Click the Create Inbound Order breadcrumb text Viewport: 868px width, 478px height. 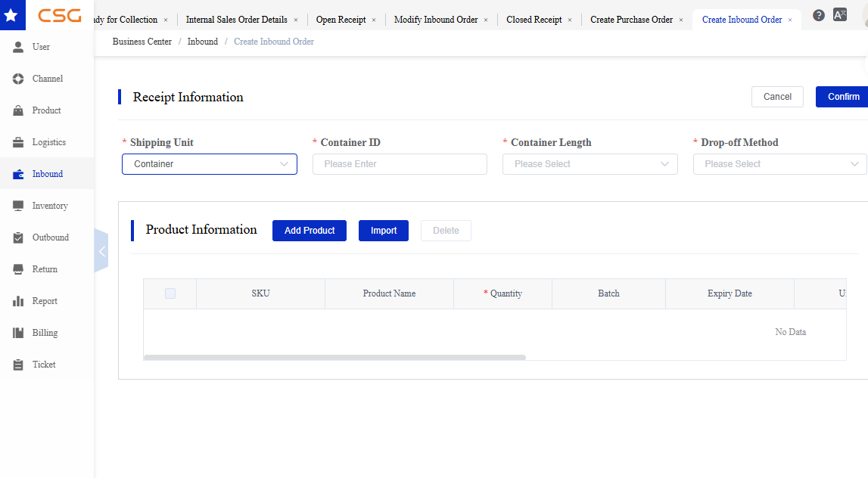pos(273,42)
